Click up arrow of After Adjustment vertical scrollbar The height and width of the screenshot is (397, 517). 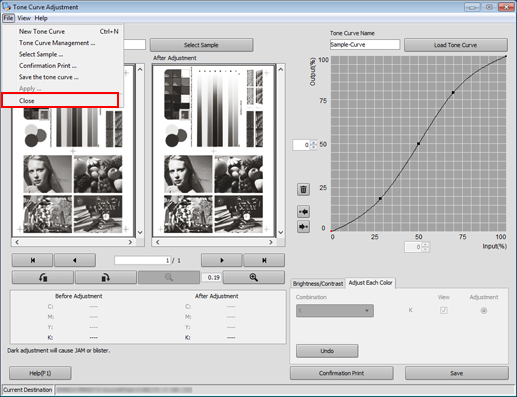[x=281, y=69]
